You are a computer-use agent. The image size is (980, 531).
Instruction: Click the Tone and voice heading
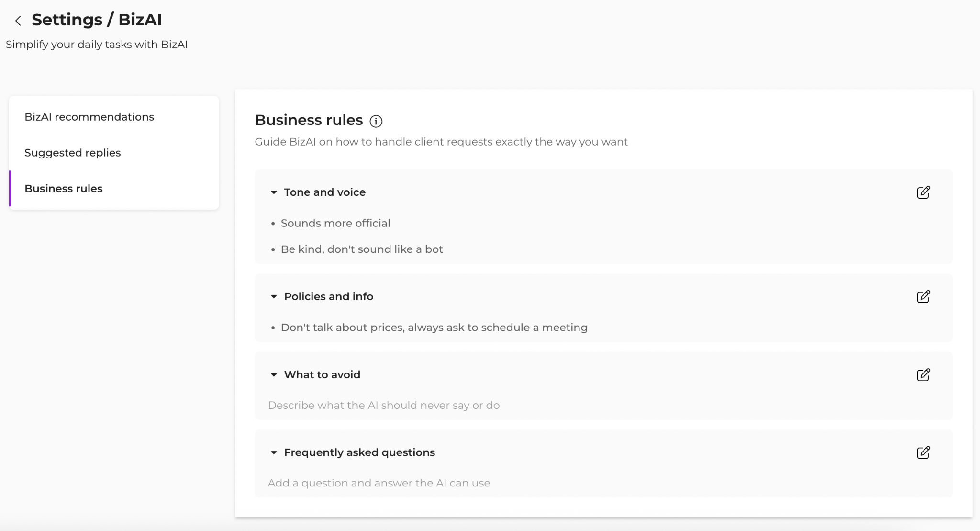point(325,192)
